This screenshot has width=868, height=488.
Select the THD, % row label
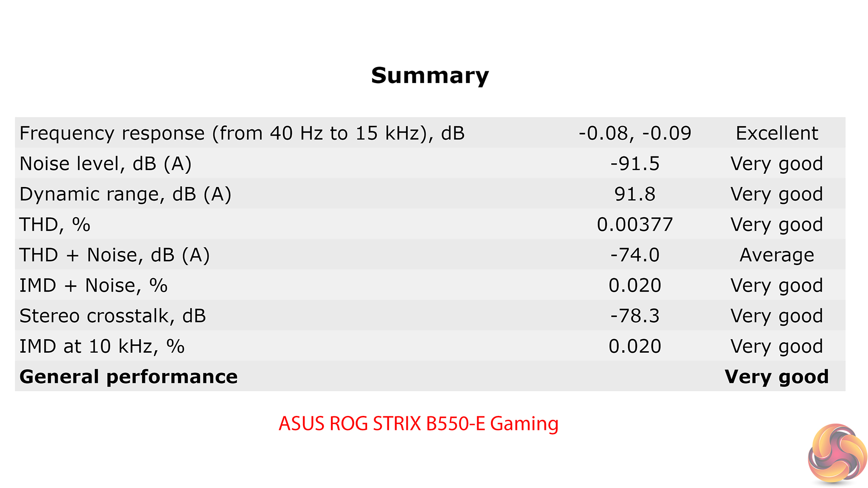click(55, 225)
